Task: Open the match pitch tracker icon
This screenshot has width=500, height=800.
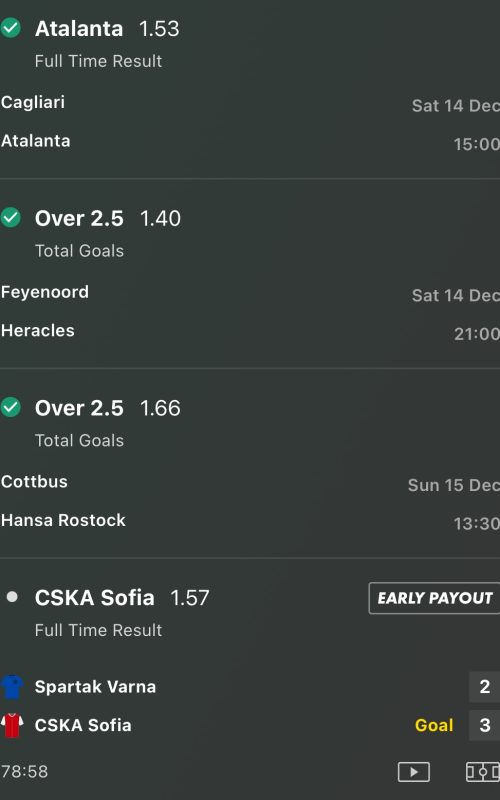Action: (x=483, y=771)
